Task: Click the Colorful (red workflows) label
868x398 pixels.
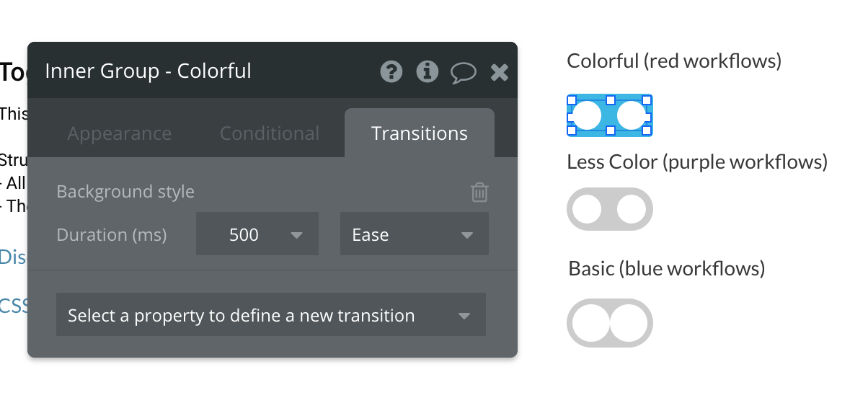Action: click(x=674, y=61)
